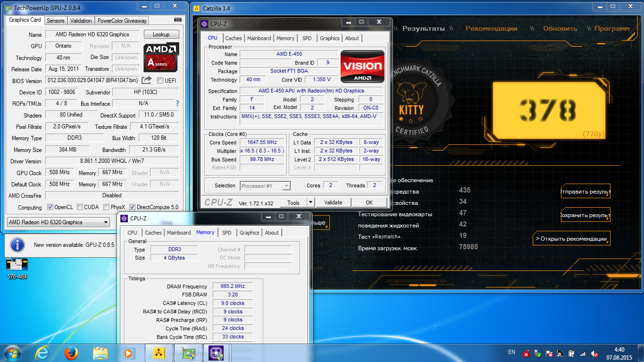The width and height of the screenshot is (644, 362).
Task: Switch to the Sensors tab in GPU-Z
Action: tap(56, 21)
